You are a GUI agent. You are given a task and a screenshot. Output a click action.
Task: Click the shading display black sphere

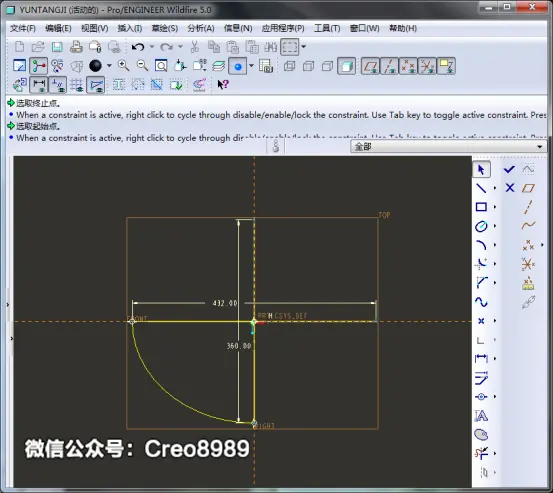95,66
